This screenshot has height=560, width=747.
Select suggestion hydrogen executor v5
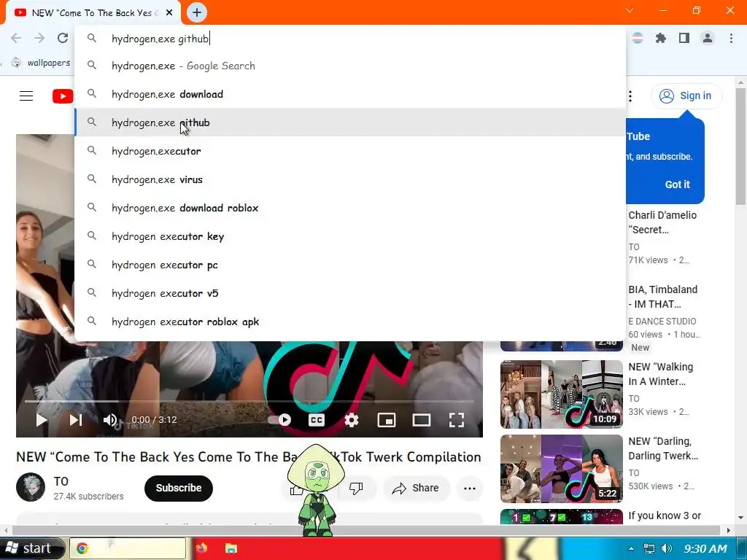[x=350, y=293]
